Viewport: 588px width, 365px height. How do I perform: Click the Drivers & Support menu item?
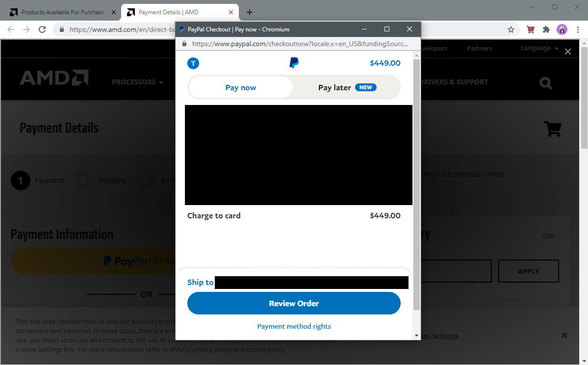pos(455,82)
